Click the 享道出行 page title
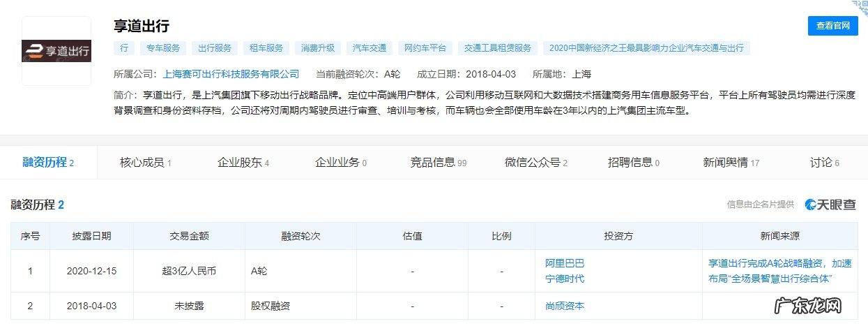 [142, 27]
